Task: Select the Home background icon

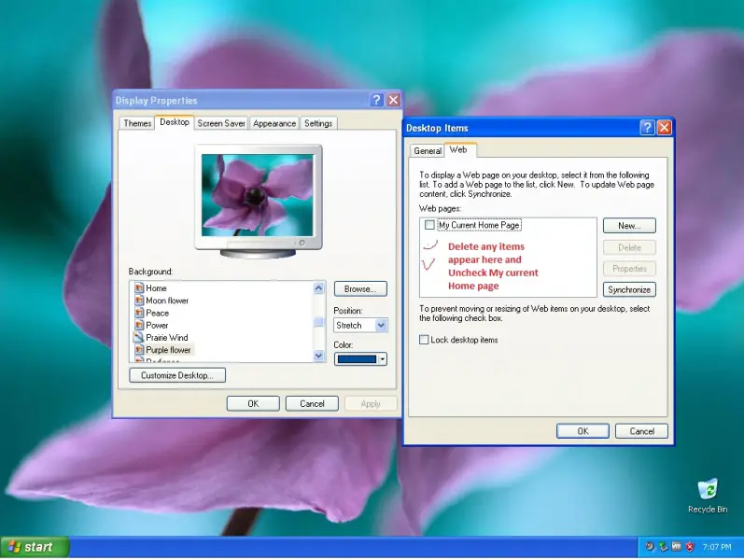Action: click(139, 288)
